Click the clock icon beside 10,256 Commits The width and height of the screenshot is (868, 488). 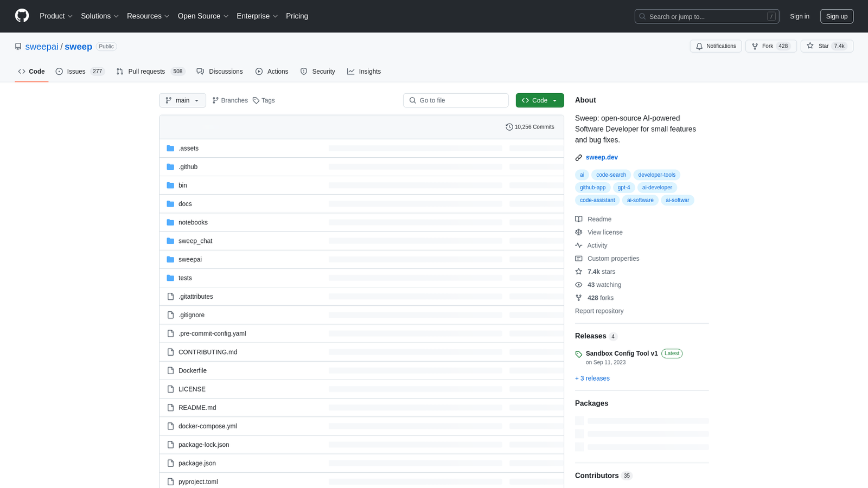point(509,127)
